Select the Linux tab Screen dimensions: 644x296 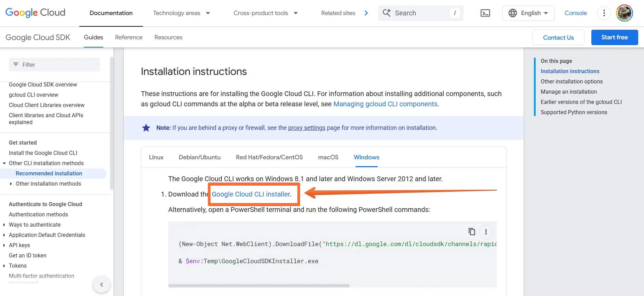156,157
